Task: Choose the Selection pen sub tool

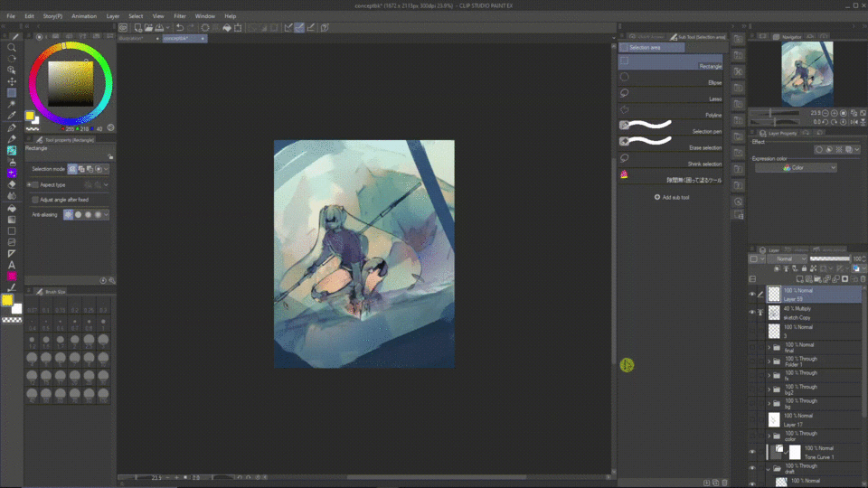Action: (x=670, y=127)
